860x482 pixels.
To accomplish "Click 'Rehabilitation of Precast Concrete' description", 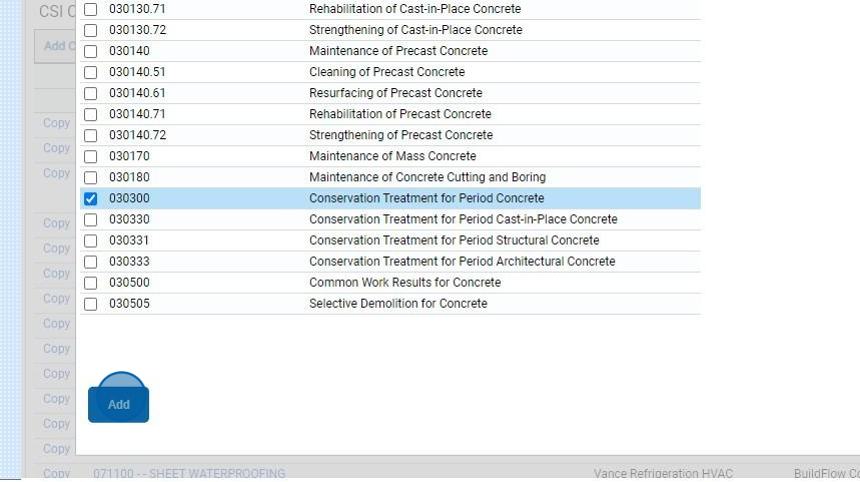I will [400, 114].
